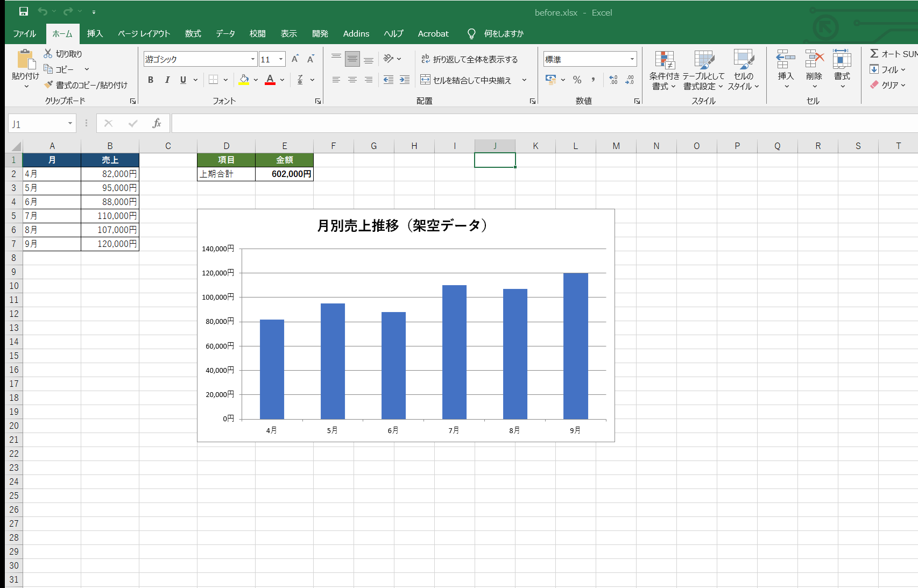
Task: Save the workbook with the floppy icon
Action: (x=24, y=11)
